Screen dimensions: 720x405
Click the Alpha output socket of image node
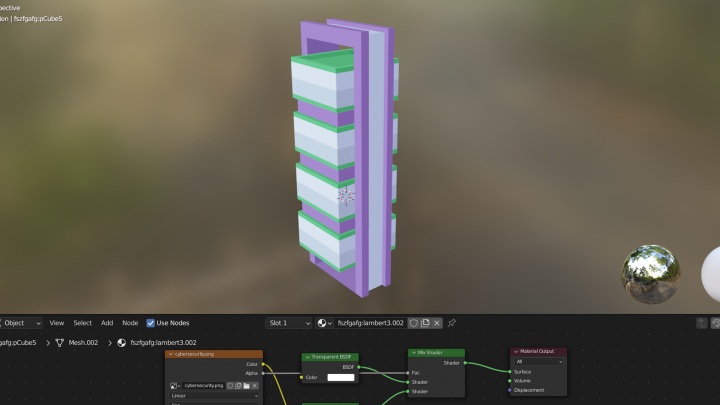(x=263, y=373)
